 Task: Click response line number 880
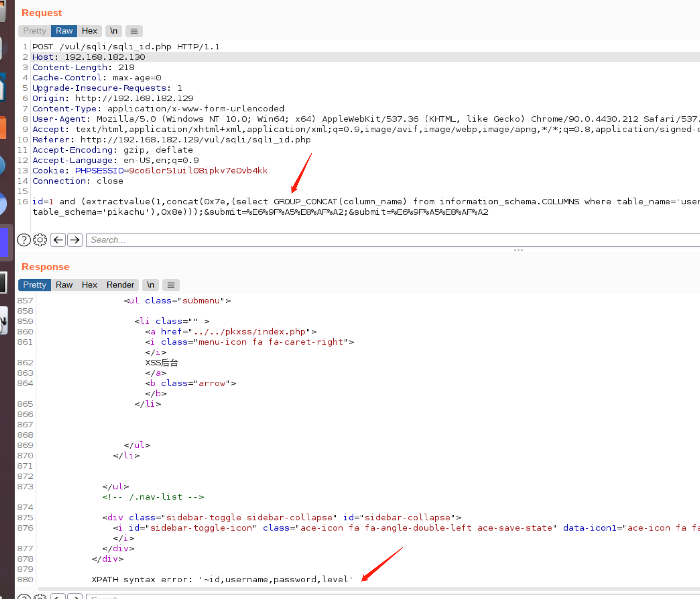pyautogui.click(x=25, y=579)
